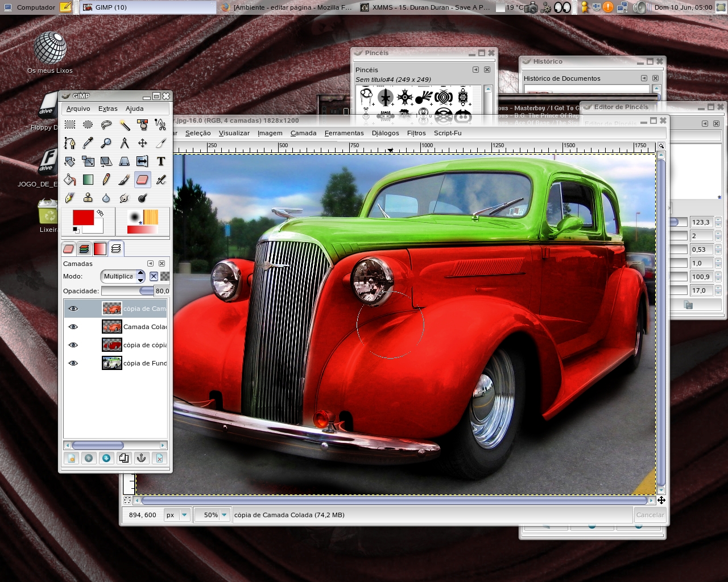
Task: Expand the 50% zoom level dropdown
Action: pyautogui.click(x=212, y=515)
